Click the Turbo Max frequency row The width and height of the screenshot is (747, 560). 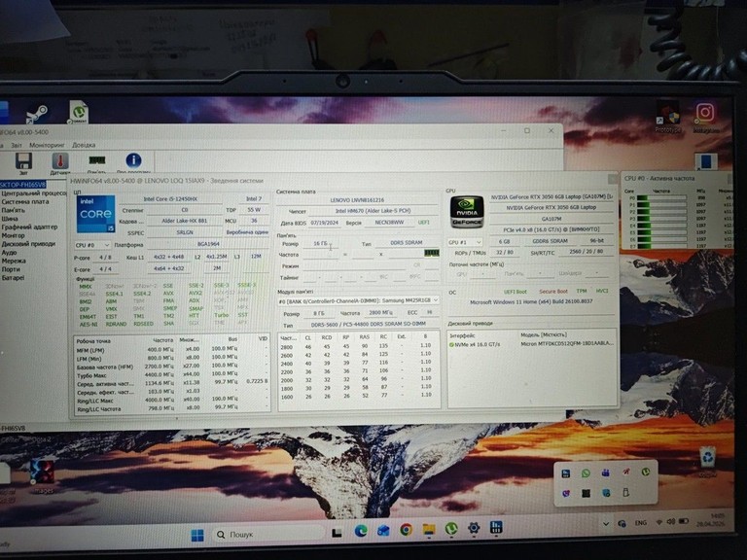click(x=171, y=375)
